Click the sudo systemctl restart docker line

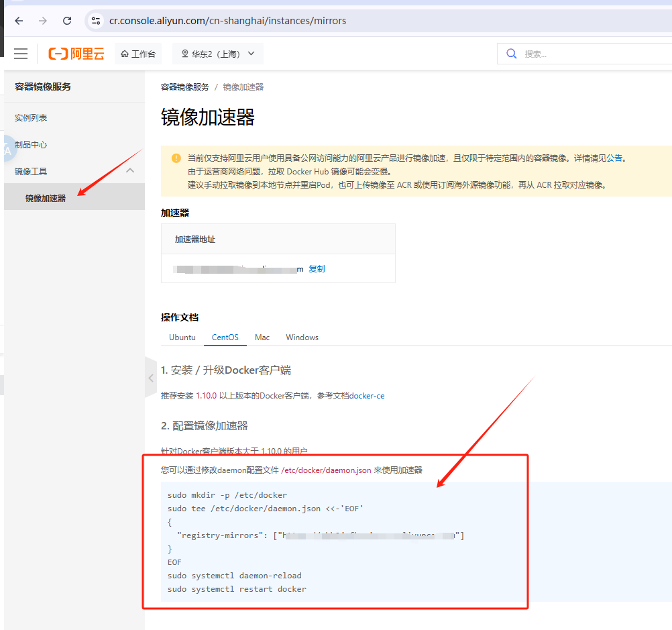point(237,589)
